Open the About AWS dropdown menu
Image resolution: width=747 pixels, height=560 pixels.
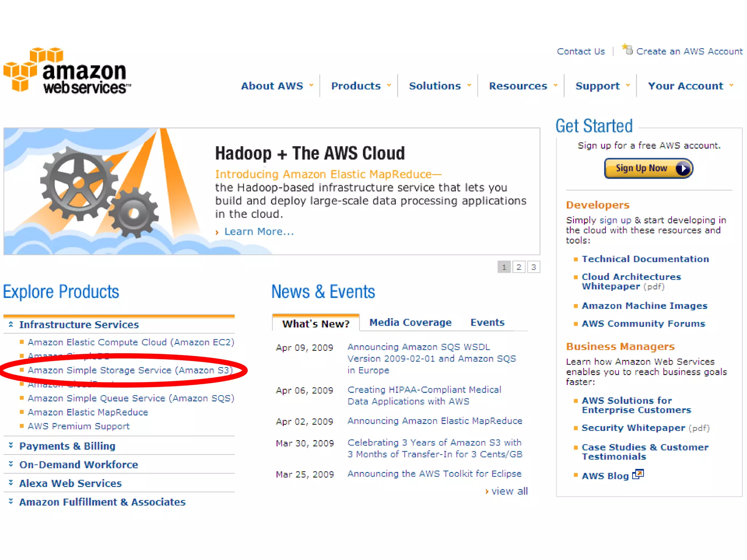tap(277, 86)
